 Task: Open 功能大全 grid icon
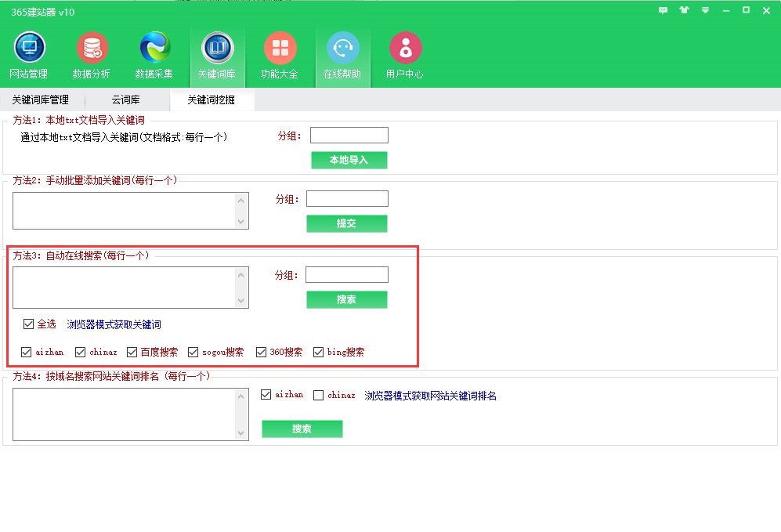coord(280,48)
